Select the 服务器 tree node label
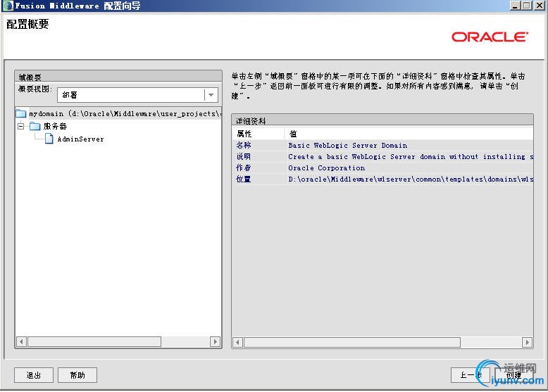The image size is (548, 392). [x=55, y=126]
